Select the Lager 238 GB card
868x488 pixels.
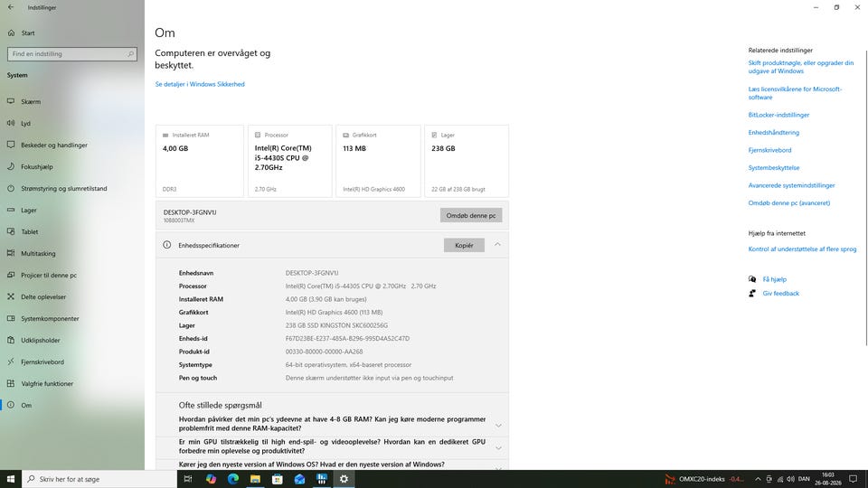pyautogui.click(x=467, y=161)
